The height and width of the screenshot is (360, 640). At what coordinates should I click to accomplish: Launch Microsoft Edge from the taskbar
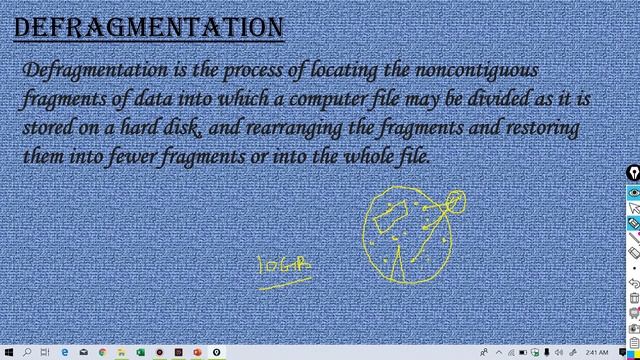click(x=65, y=352)
